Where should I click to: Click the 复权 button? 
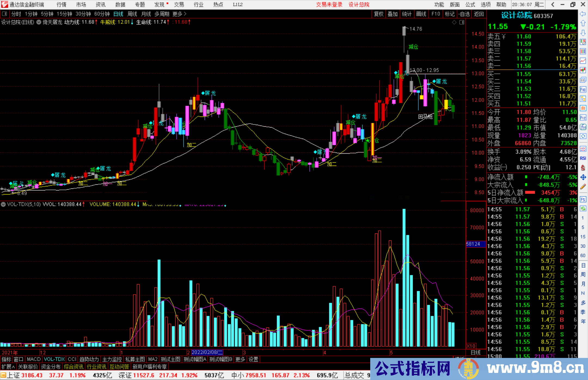click(x=379, y=14)
